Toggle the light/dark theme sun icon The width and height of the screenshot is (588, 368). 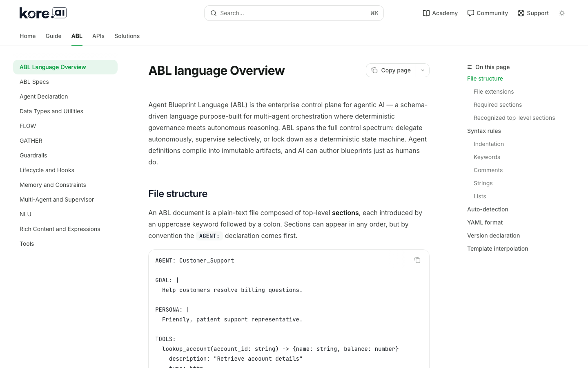tap(562, 13)
